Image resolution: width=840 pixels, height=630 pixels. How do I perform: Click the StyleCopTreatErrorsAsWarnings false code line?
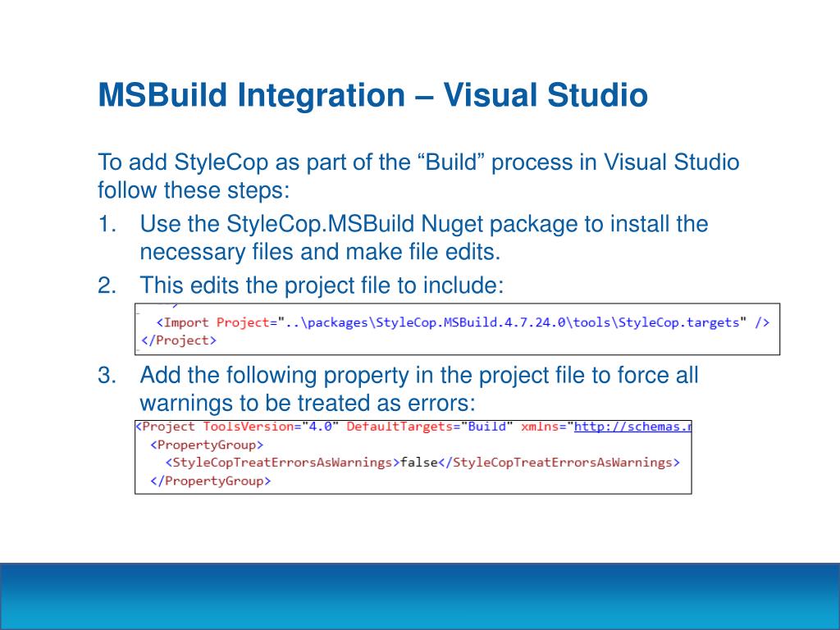tap(422, 463)
